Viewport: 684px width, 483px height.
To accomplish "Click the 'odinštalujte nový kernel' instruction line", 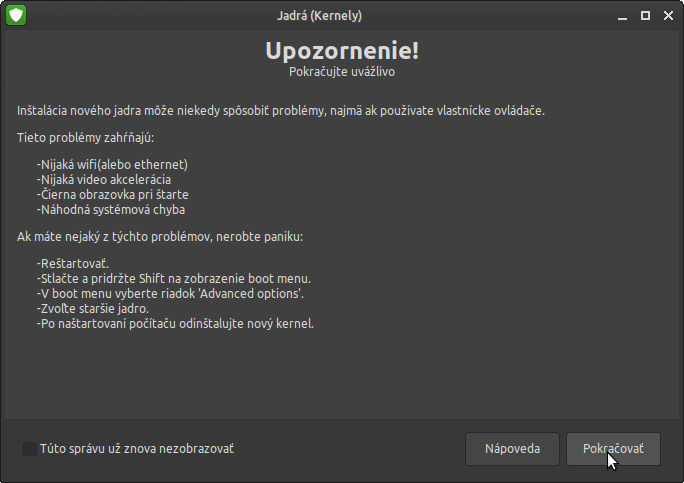I will (175, 324).
